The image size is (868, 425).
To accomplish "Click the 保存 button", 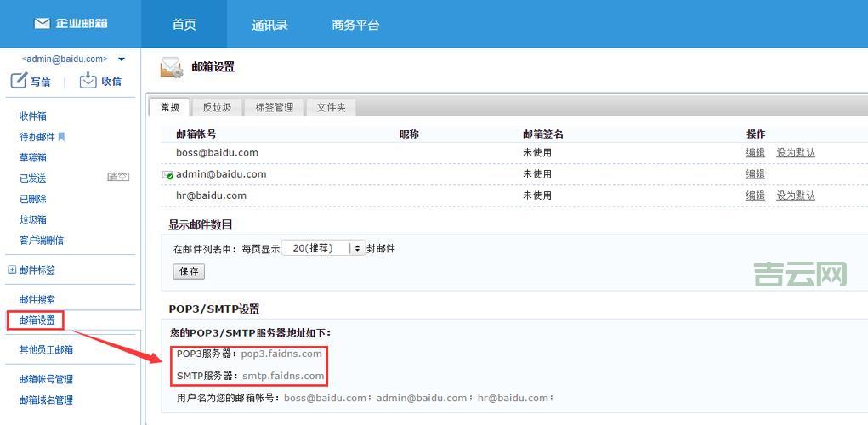I will [189, 272].
